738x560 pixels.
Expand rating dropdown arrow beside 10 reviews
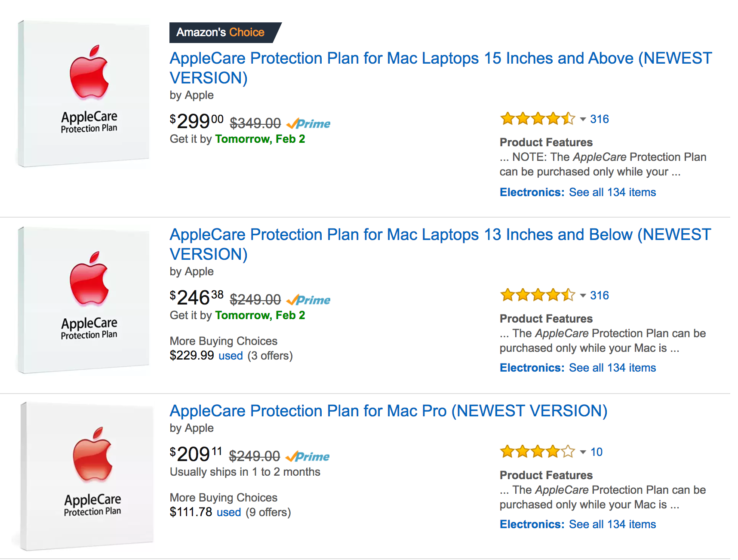coord(583,452)
